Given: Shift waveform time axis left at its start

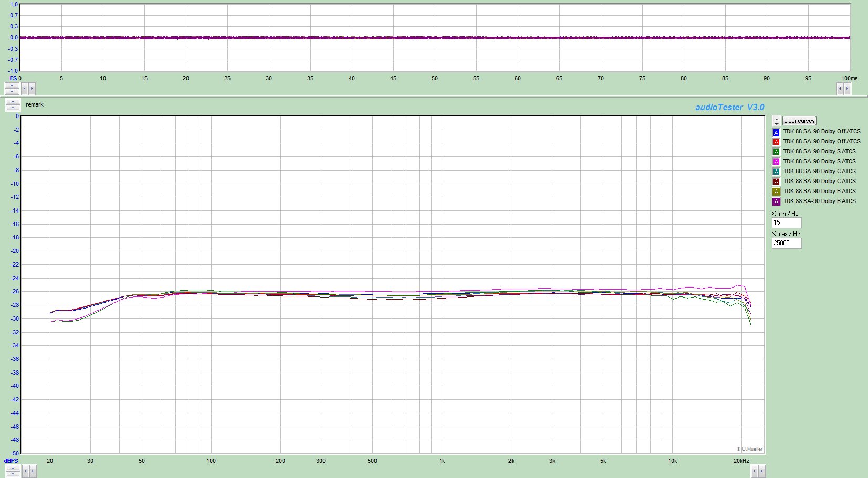Looking at the screenshot, I should [x=24, y=89].
